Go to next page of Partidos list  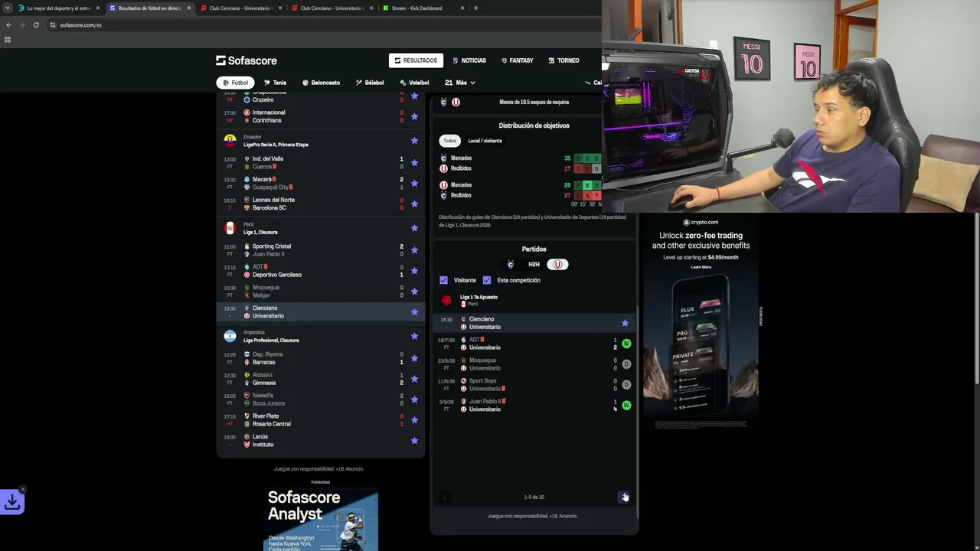coord(624,497)
